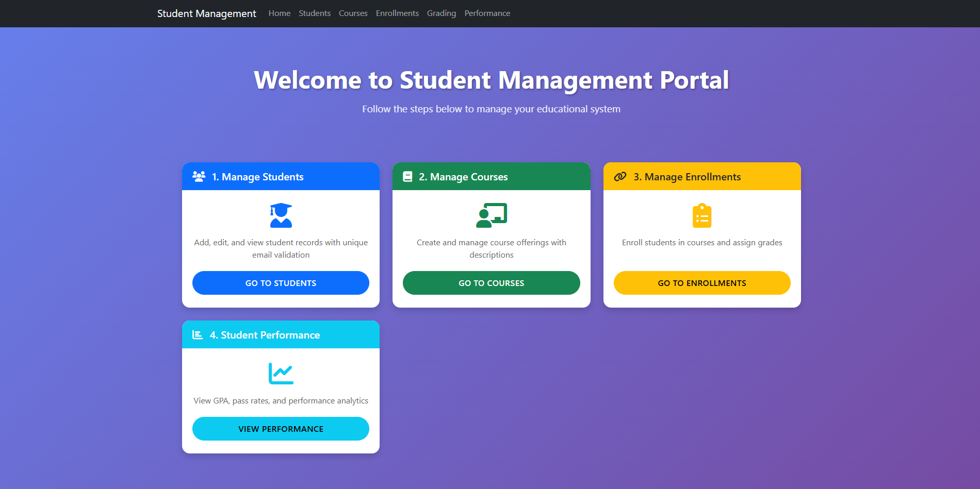Click the cyan line graph performance icon

[280, 373]
